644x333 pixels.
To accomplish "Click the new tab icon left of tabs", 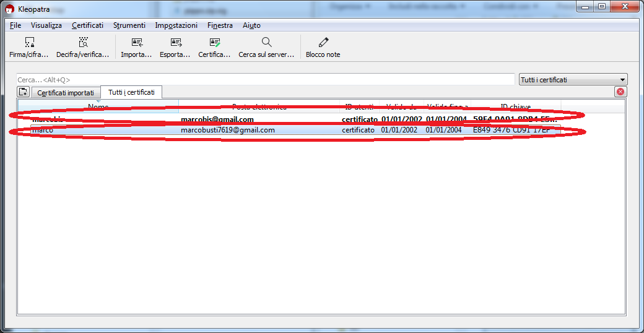I will coord(24,92).
